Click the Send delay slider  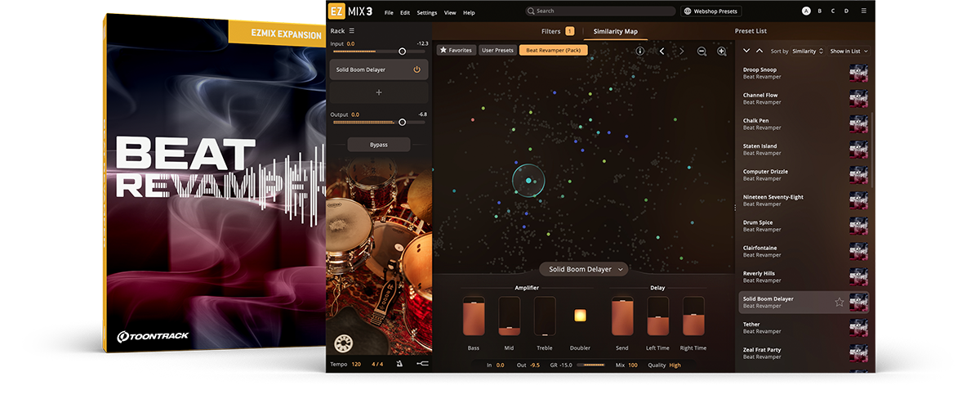coord(622,316)
